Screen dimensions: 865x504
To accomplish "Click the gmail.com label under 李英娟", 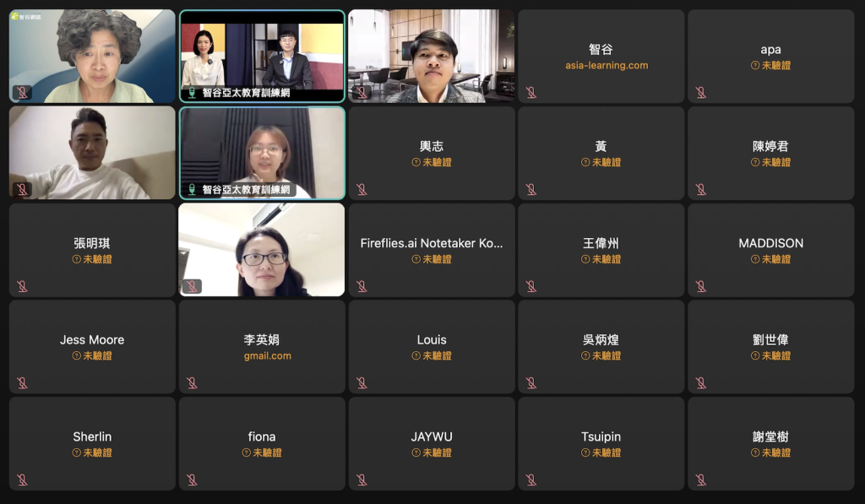I will [x=268, y=355].
